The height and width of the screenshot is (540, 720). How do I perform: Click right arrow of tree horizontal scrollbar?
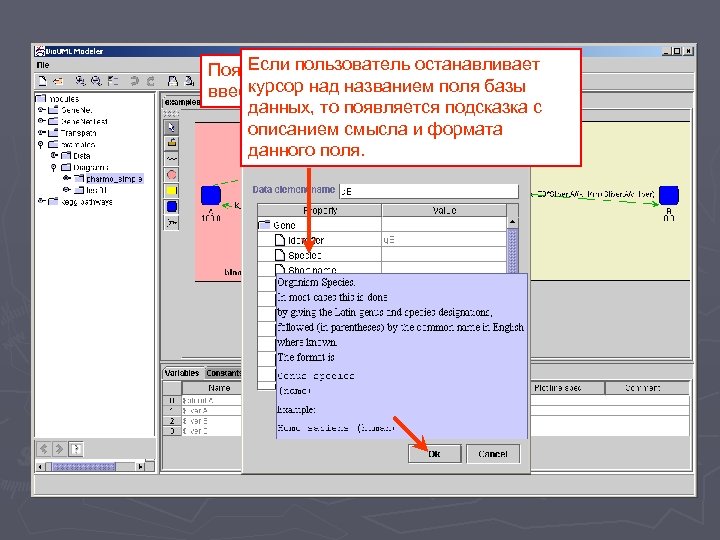pyautogui.click(x=141, y=467)
